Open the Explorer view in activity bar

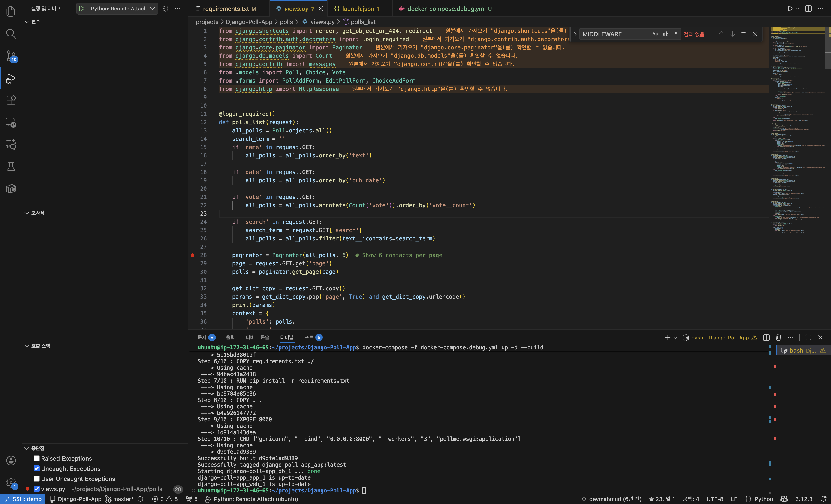pos(11,12)
